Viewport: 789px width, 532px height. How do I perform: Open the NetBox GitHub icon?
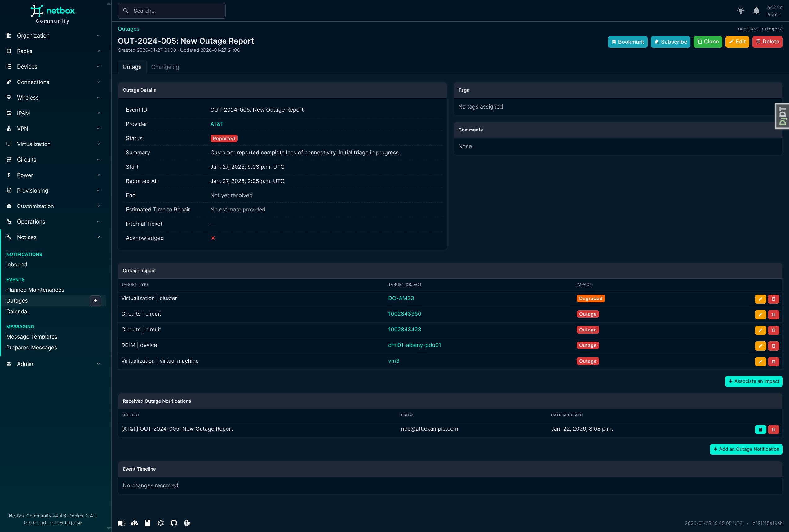pos(174,523)
